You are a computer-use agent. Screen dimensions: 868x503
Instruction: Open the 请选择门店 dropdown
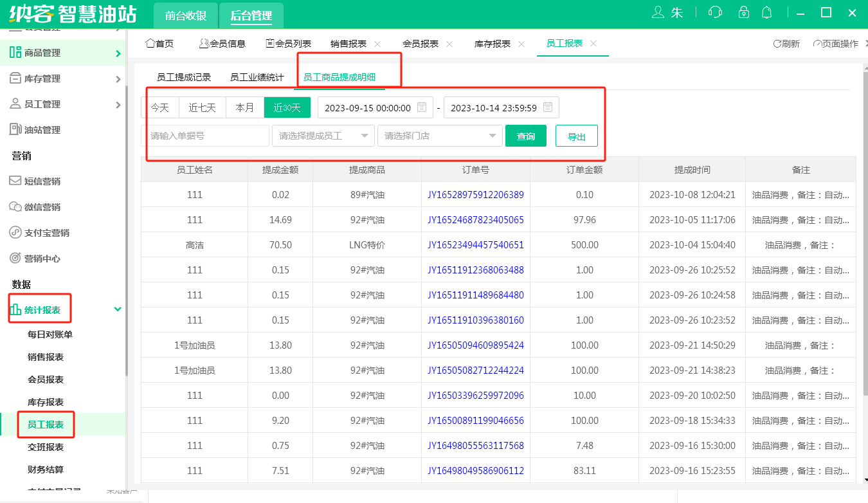440,136
